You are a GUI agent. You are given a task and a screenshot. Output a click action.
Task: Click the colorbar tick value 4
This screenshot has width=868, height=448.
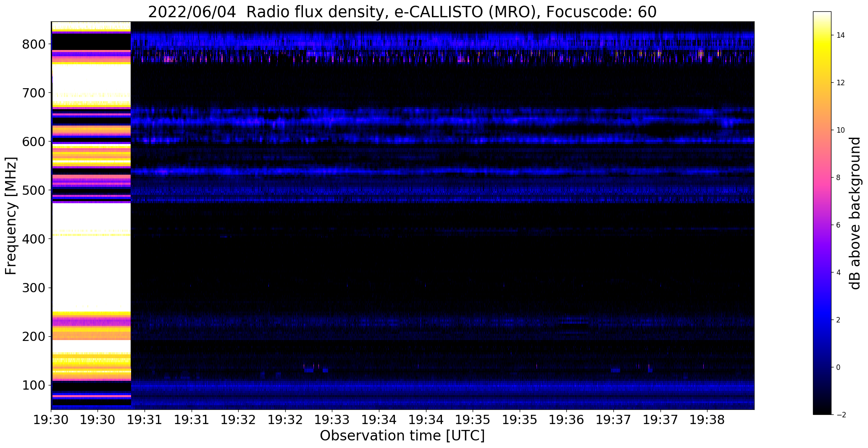click(x=839, y=272)
